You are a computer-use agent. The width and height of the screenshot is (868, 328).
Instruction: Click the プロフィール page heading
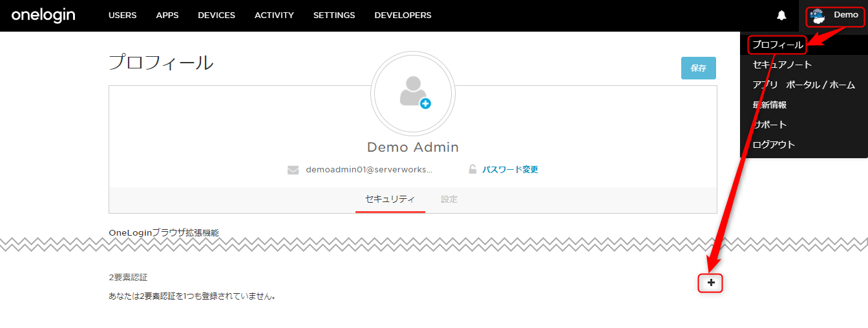(x=161, y=63)
